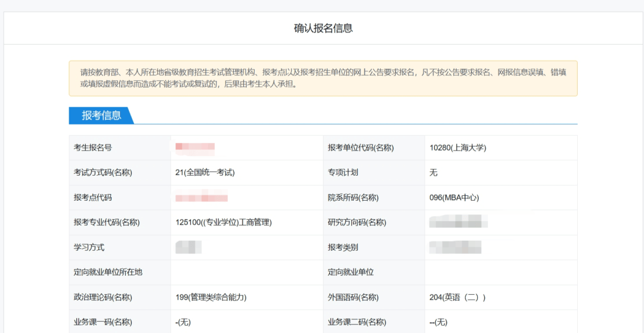Select the 199(管理类综合能力) value
This screenshot has height=333, width=644.
point(211,297)
